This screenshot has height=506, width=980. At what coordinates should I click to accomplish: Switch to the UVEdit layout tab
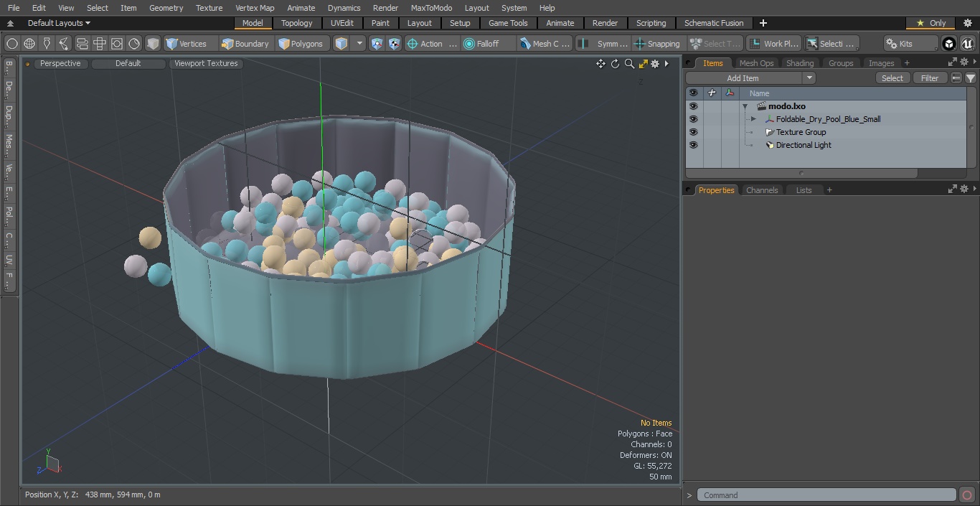click(342, 23)
